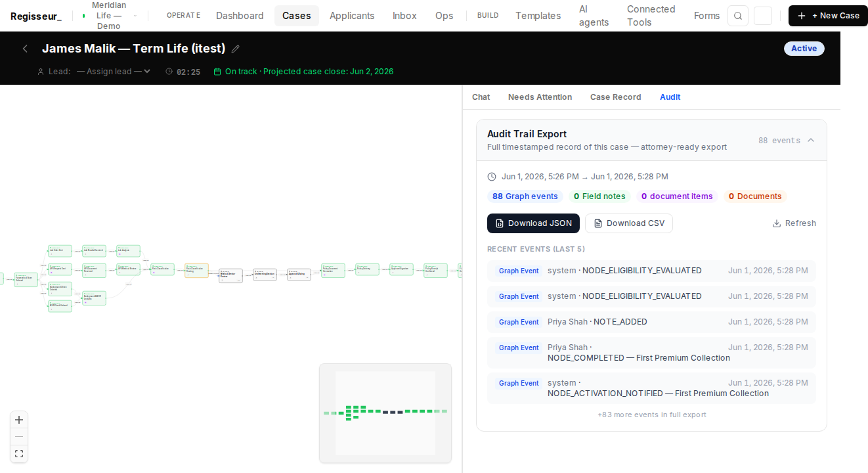Edit the case title with the pencil icon

point(236,49)
